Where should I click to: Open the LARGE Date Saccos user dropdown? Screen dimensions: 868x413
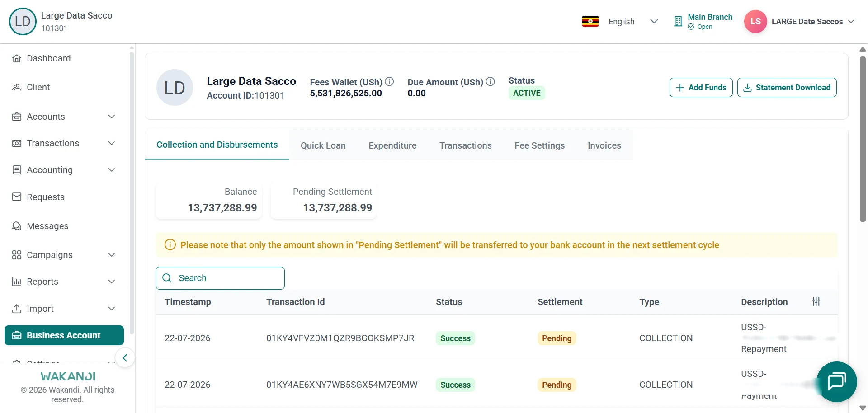(x=812, y=21)
